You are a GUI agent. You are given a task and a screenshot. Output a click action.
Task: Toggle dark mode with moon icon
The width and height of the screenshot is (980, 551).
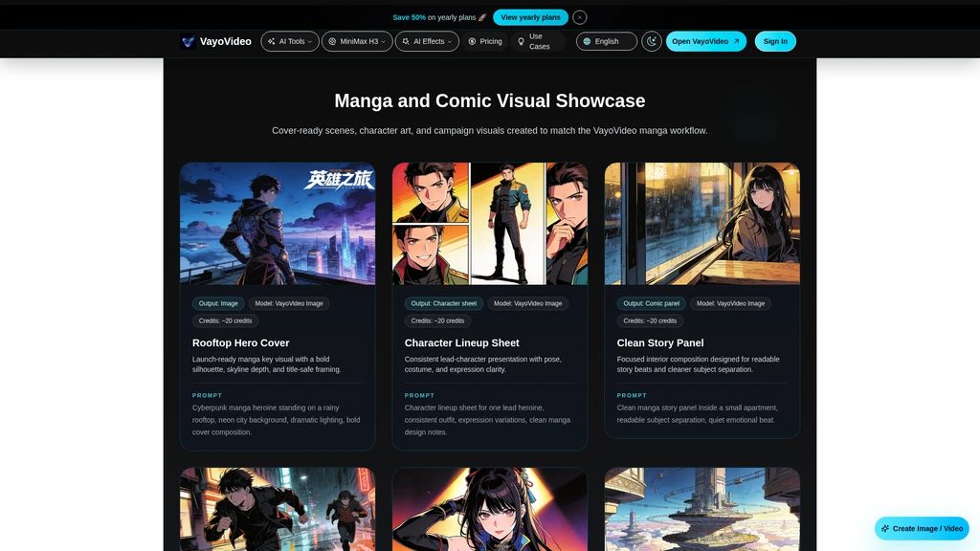point(651,41)
